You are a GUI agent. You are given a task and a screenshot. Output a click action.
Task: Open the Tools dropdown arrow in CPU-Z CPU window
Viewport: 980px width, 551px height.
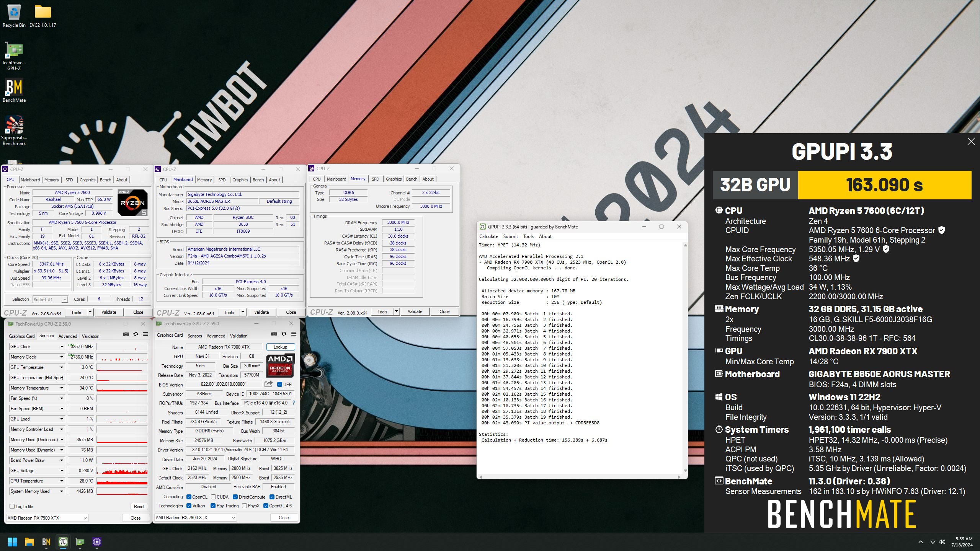(90, 312)
